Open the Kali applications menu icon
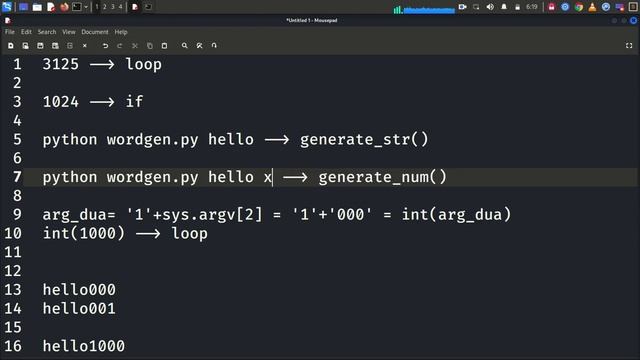This screenshot has height=360, width=640. pyautogui.click(x=7, y=7)
